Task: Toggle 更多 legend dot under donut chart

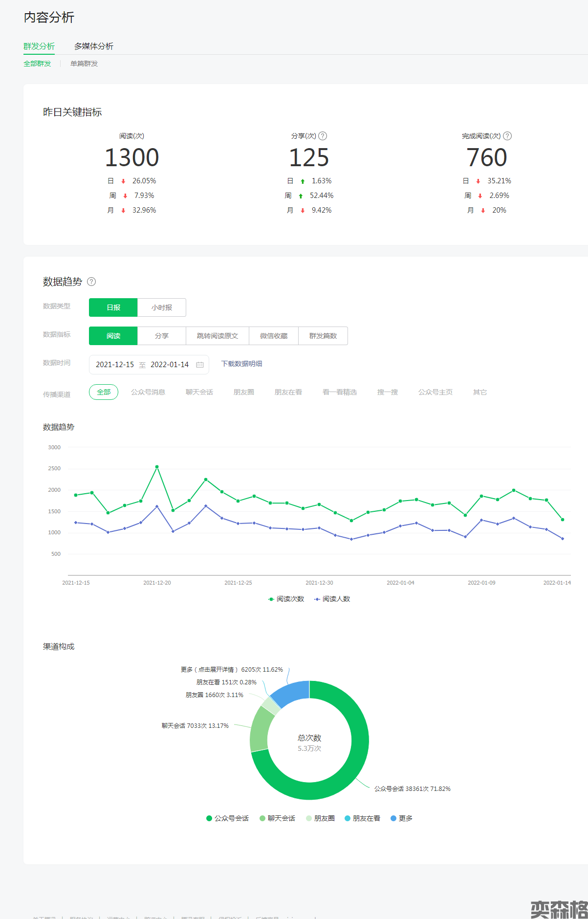Action: 393,818
